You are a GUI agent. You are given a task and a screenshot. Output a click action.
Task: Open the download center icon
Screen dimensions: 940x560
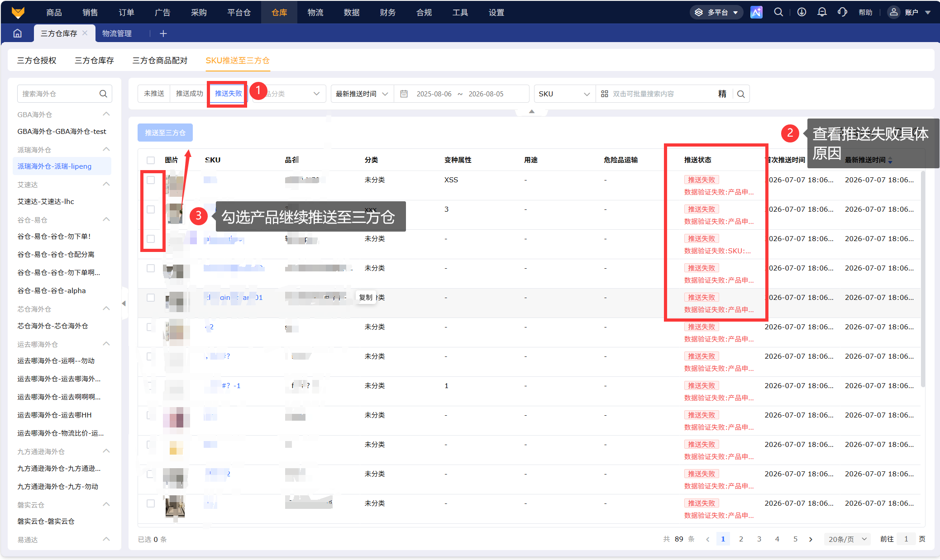pos(802,12)
